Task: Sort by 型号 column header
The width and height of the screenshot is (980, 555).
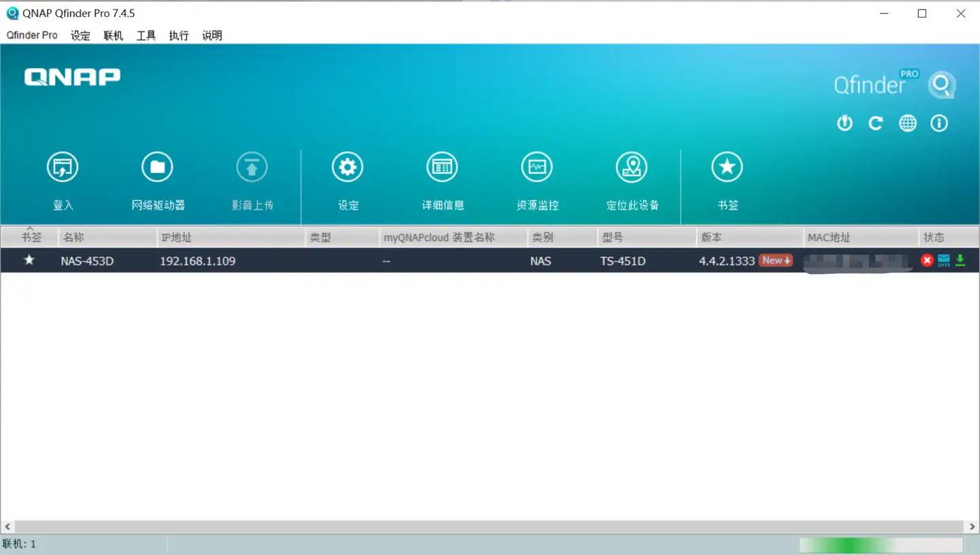Action: click(647, 237)
